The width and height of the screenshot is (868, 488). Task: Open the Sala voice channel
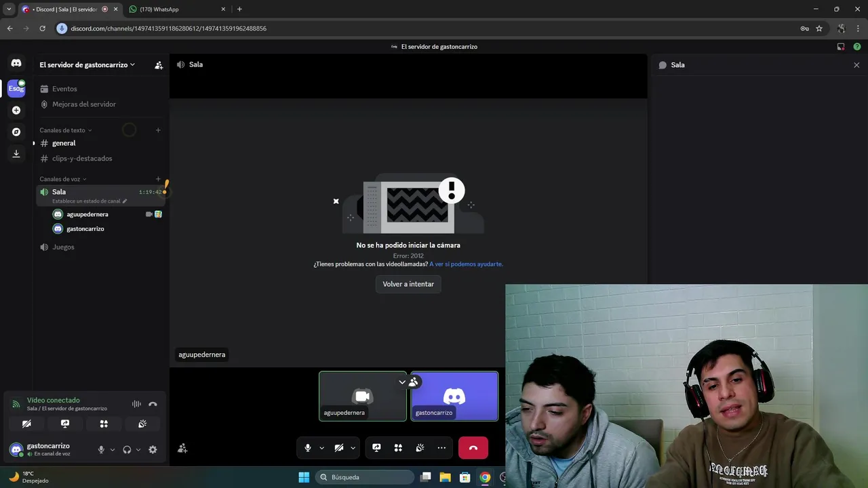click(100, 195)
